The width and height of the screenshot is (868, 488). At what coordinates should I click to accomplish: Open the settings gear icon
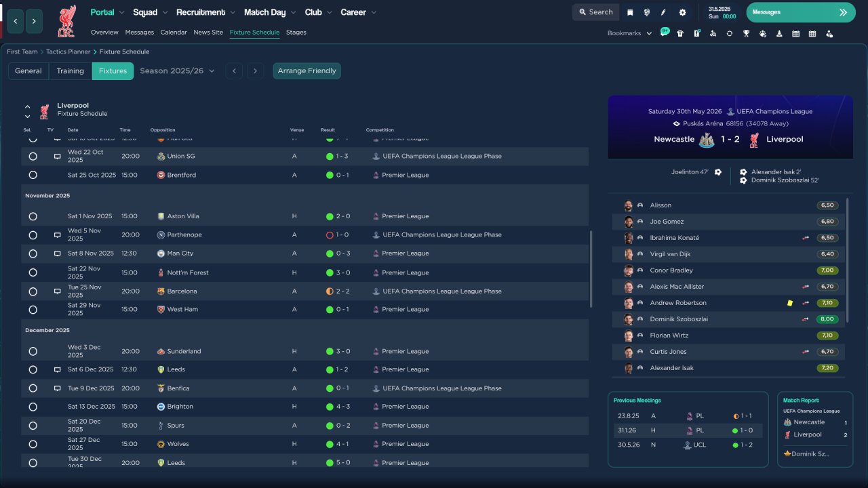(682, 12)
